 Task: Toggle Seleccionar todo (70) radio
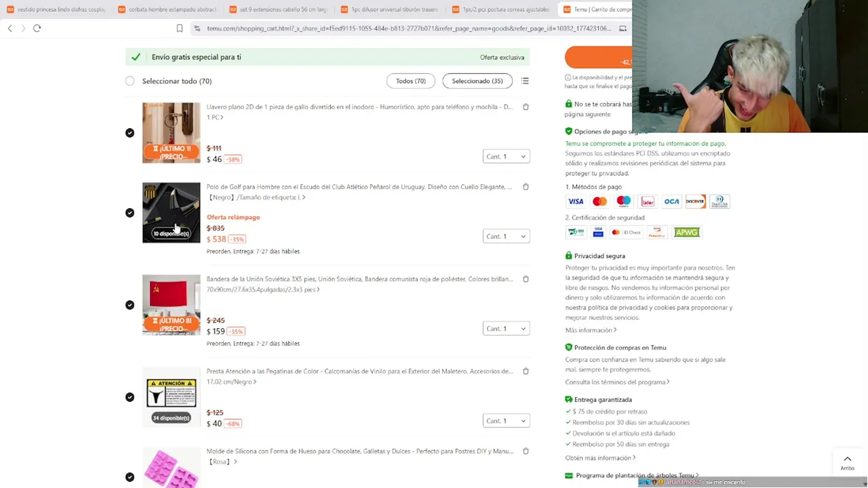coord(130,81)
